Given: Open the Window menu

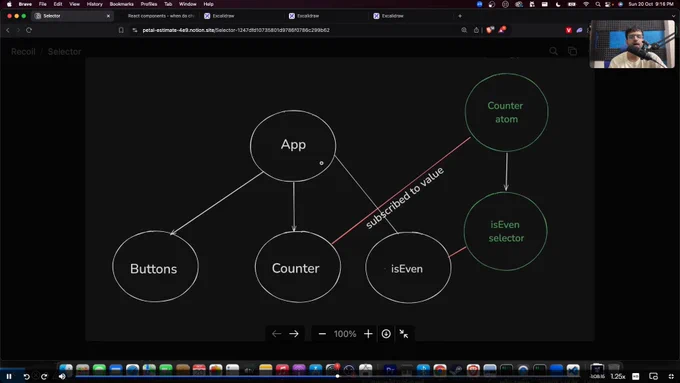Looking at the screenshot, I should coord(188,4).
